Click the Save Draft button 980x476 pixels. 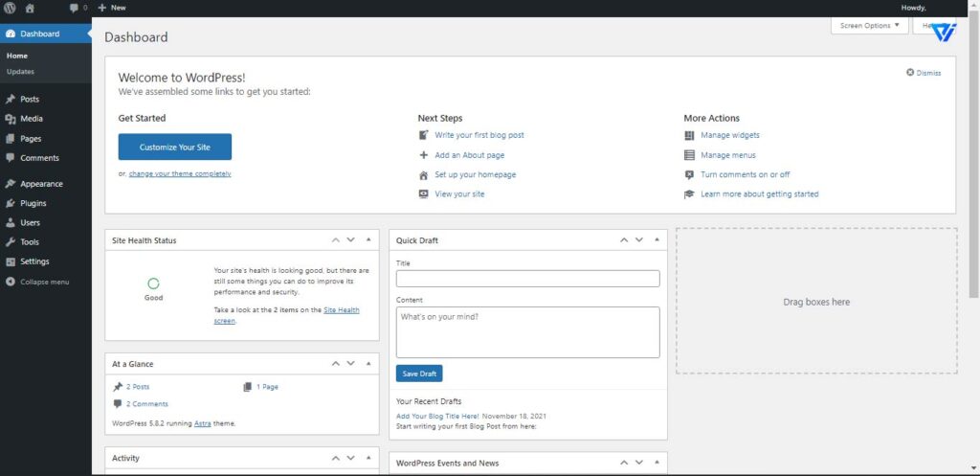click(419, 374)
